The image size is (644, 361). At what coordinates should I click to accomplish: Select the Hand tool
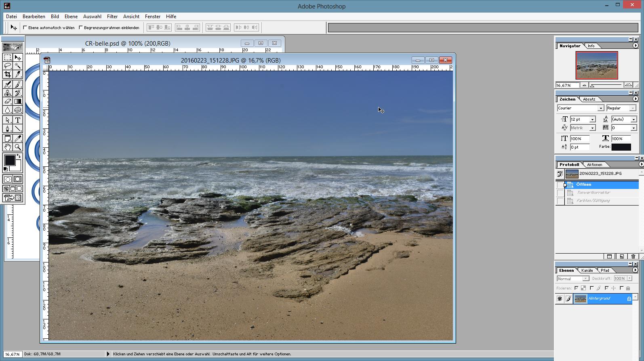[x=8, y=147]
